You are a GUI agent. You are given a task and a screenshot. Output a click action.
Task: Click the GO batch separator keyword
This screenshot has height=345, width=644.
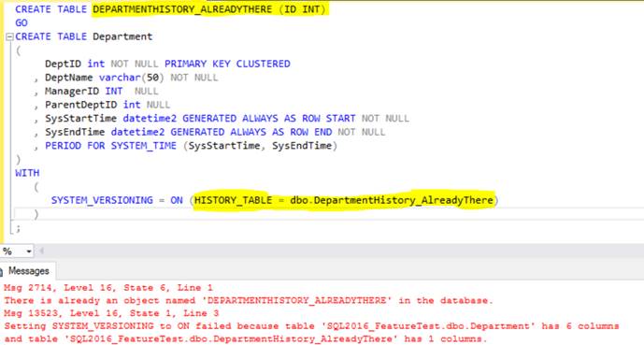pos(21,23)
